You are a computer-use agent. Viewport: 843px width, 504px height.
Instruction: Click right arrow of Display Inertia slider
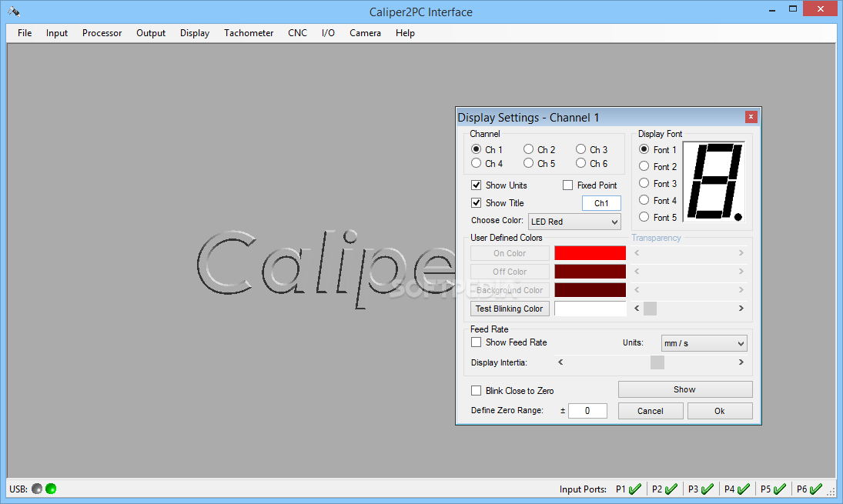point(741,362)
